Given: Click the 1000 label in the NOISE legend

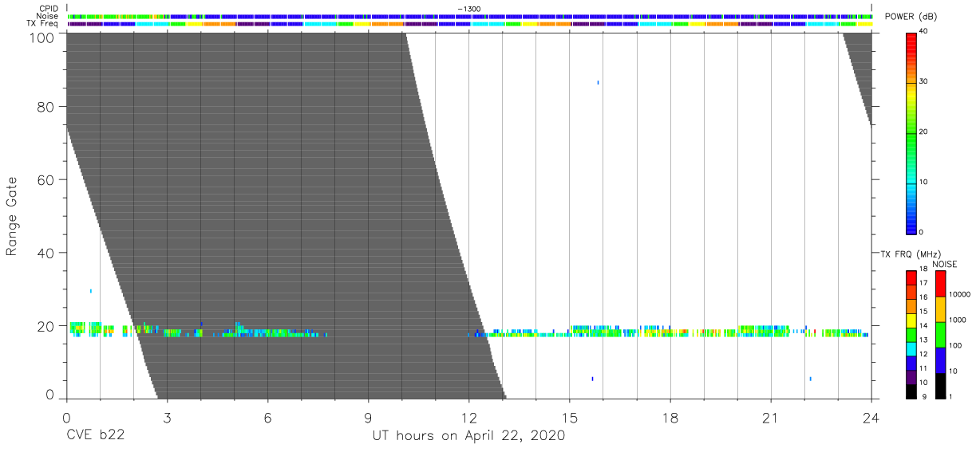Looking at the screenshot, I should point(957,320).
